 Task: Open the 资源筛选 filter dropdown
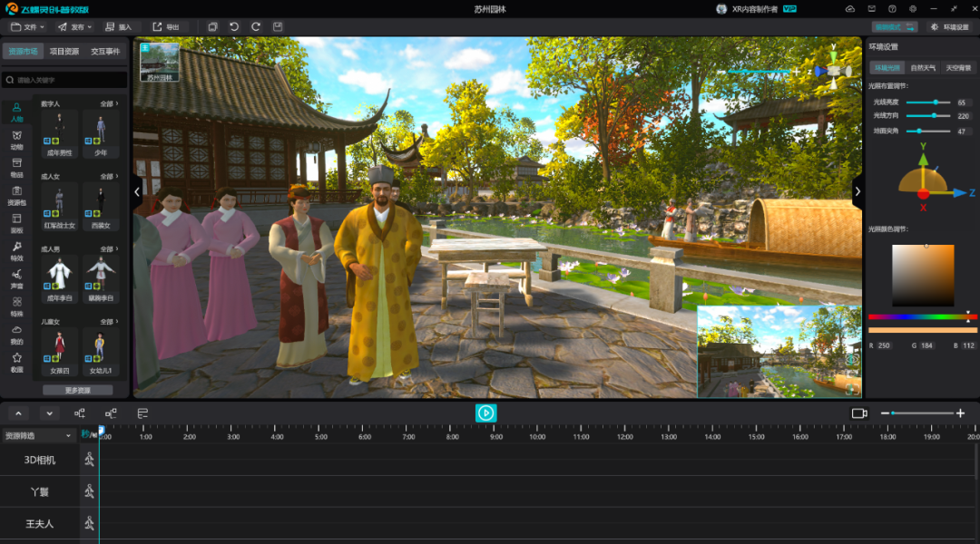(38, 435)
